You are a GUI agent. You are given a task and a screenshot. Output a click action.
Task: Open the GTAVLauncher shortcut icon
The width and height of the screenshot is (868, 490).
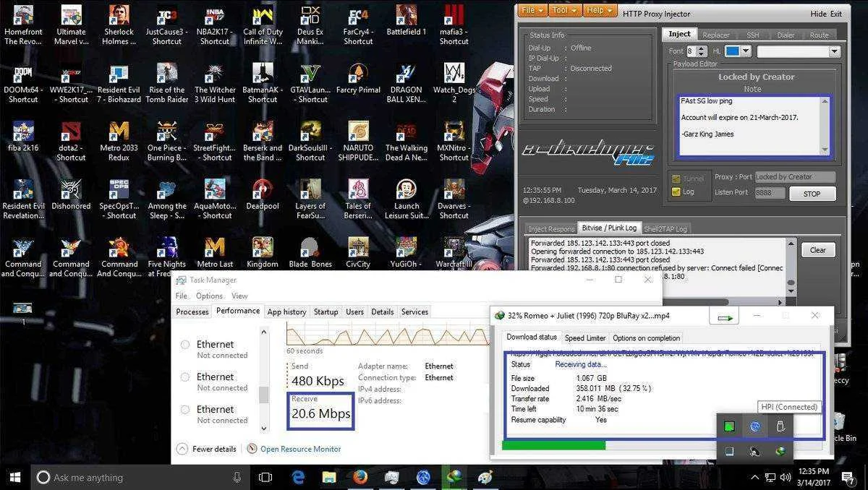tap(310, 83)
